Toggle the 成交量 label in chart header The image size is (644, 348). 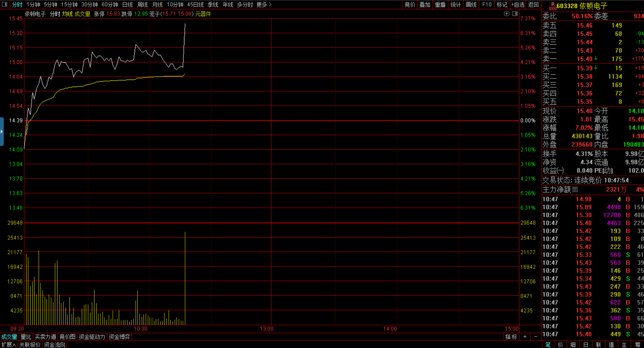(82, 14)
